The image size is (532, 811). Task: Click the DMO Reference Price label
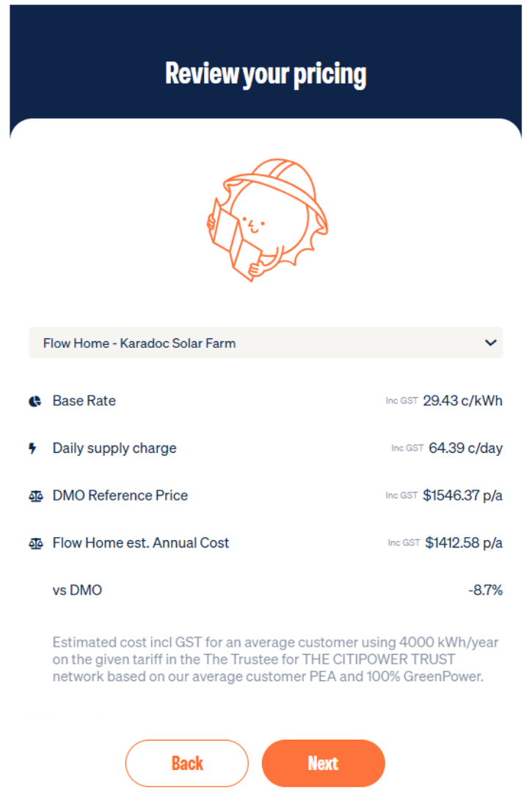pos(120,495)
